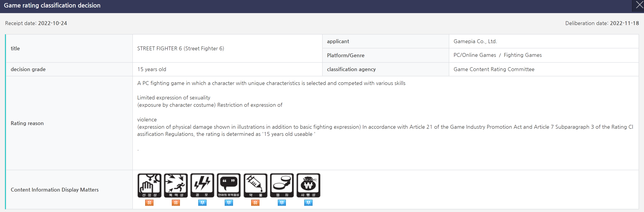
Task: Close the game rating classification dialog
Action: [639, 5]
